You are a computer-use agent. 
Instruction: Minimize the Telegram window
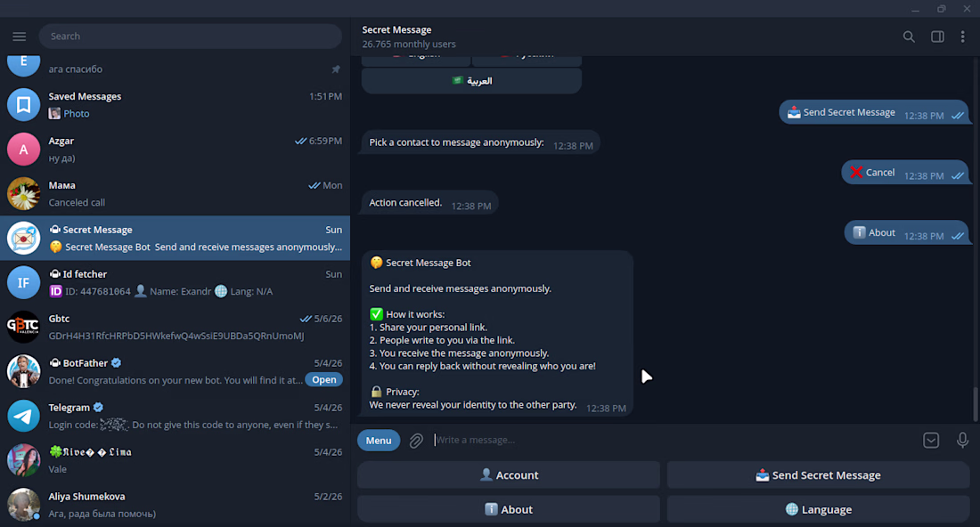pos(915,9)
